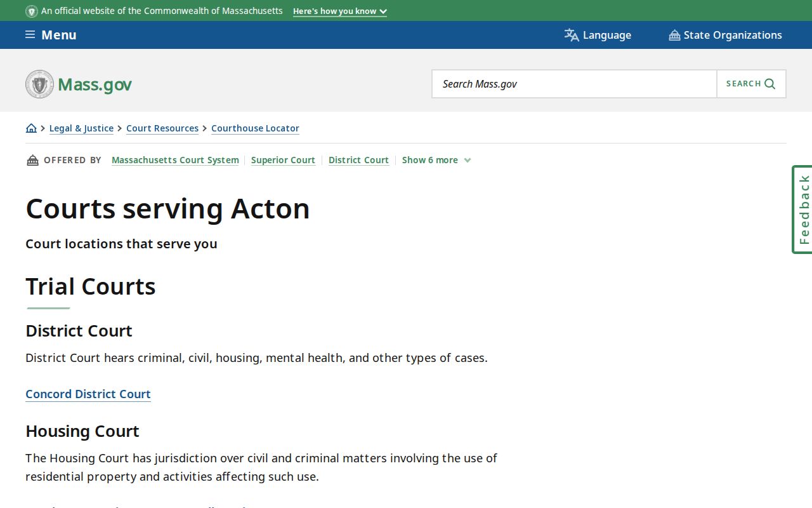Click 'Court locations that serve you' text
Image resolution: width=812 pixels, height=508 pixels.
point(121,244)
